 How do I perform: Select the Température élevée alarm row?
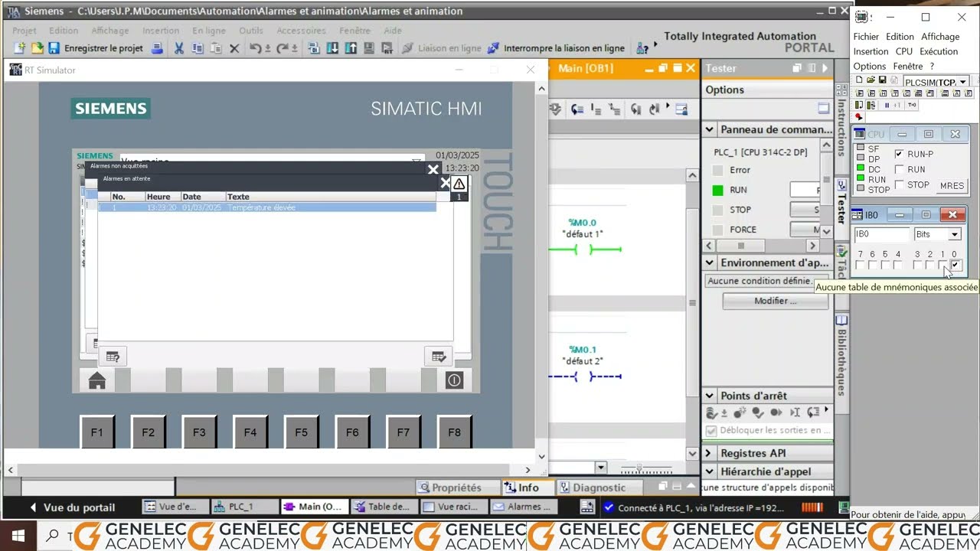(x=267, y=207)
